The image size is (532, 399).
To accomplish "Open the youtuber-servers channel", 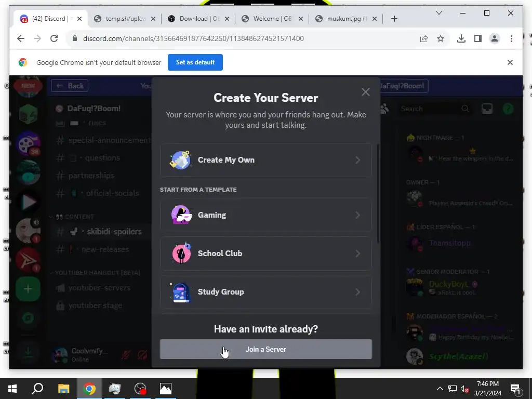I will click(x=101, y=288).
